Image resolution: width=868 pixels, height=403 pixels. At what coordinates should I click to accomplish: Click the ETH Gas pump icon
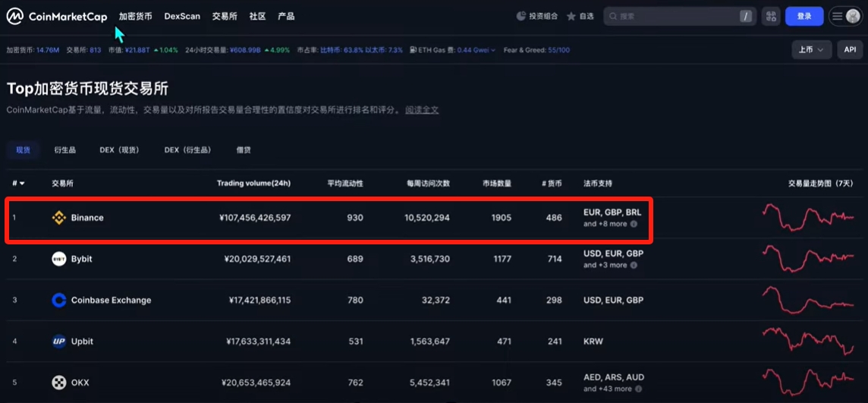coord(413,50)
